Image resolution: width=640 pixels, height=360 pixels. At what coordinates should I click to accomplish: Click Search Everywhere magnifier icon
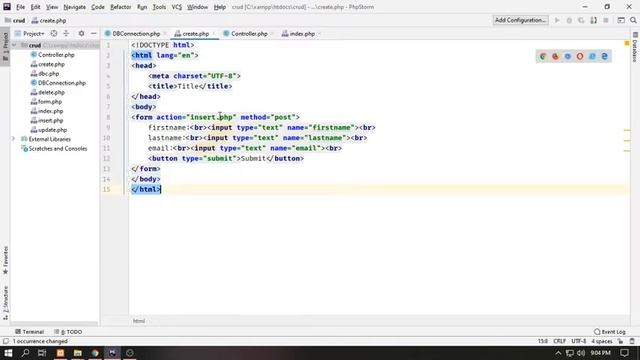[633, 20]
